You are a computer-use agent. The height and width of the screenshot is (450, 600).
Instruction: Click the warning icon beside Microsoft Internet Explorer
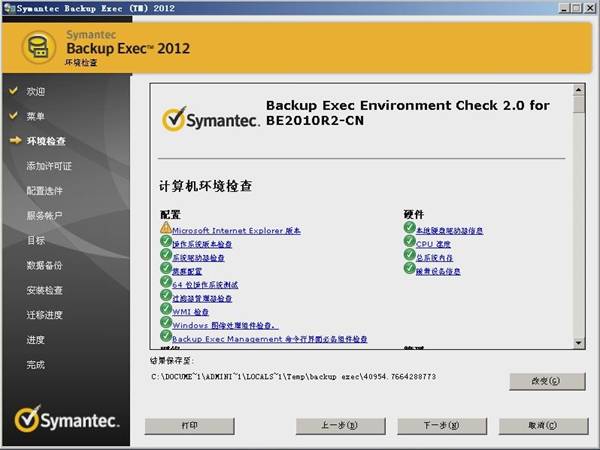coord(166,229)
